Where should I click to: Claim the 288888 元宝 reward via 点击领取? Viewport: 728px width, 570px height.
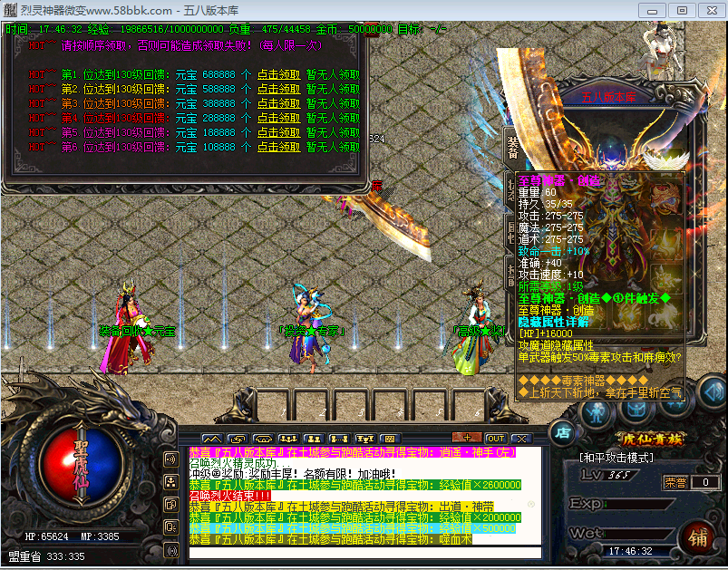pos(279,118)
